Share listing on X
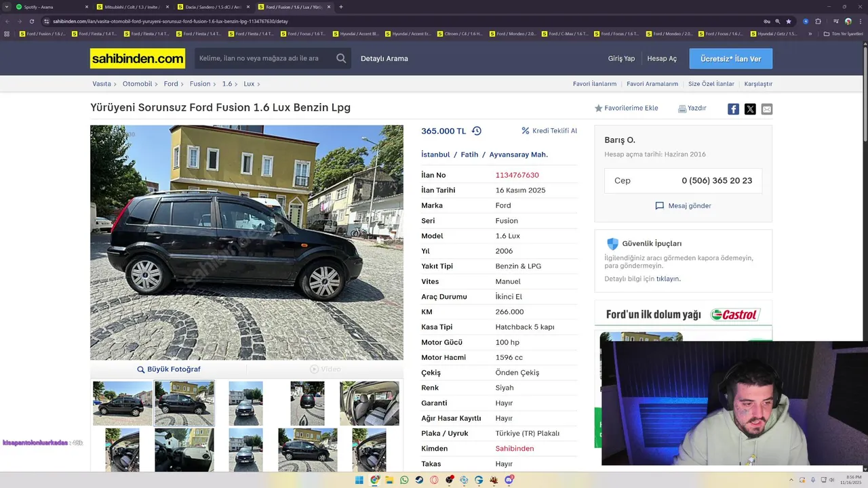This screenshot has height=488, width=868. pos(750,109)
